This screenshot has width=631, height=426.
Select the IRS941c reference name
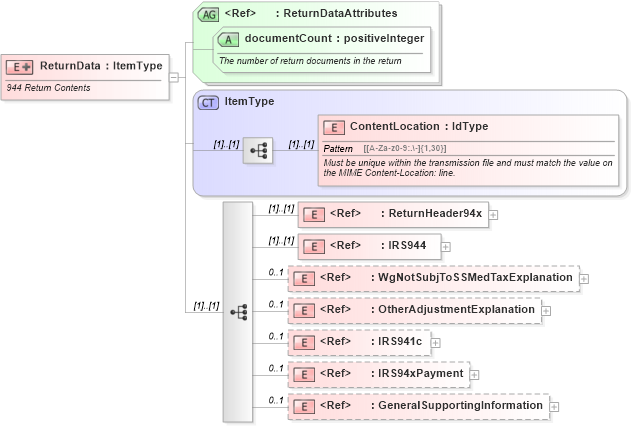[x=400, y=341]
